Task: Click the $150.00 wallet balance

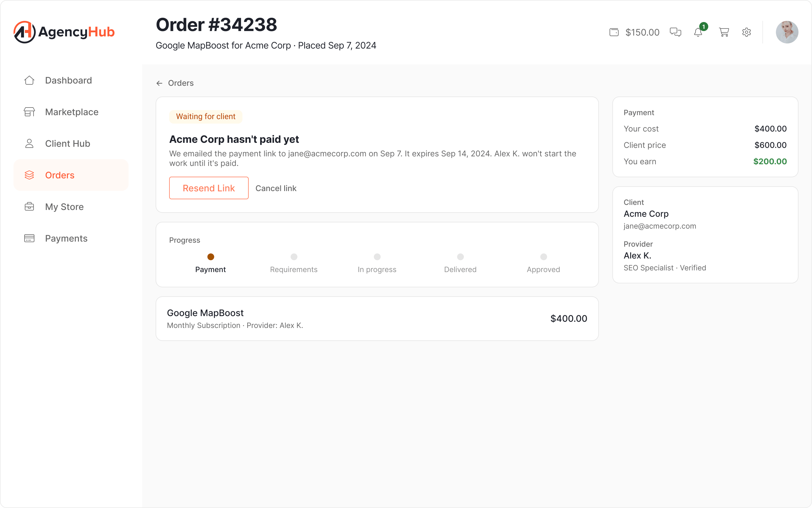Action: tap(642, 32)
